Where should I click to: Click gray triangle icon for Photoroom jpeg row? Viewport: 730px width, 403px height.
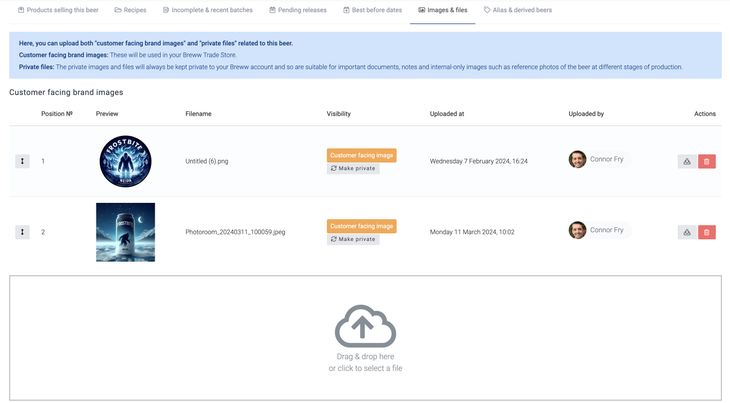(x=686, y=232)
